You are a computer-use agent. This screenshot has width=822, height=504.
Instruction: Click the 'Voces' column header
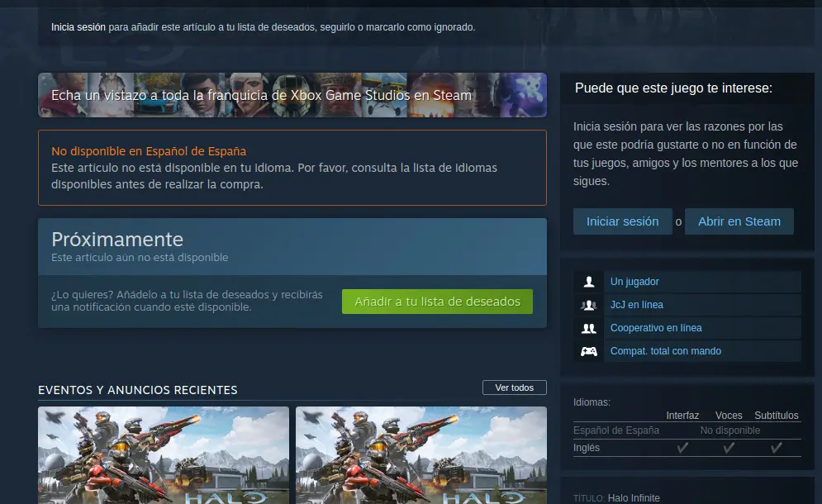point(729,416)
